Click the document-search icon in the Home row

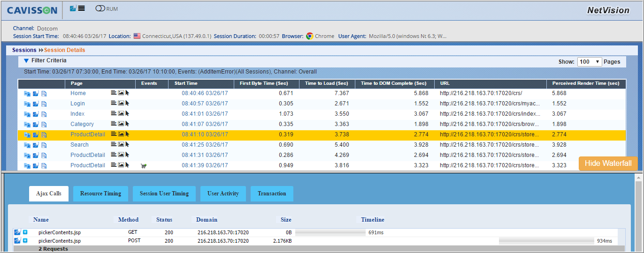tap(44, 94)
